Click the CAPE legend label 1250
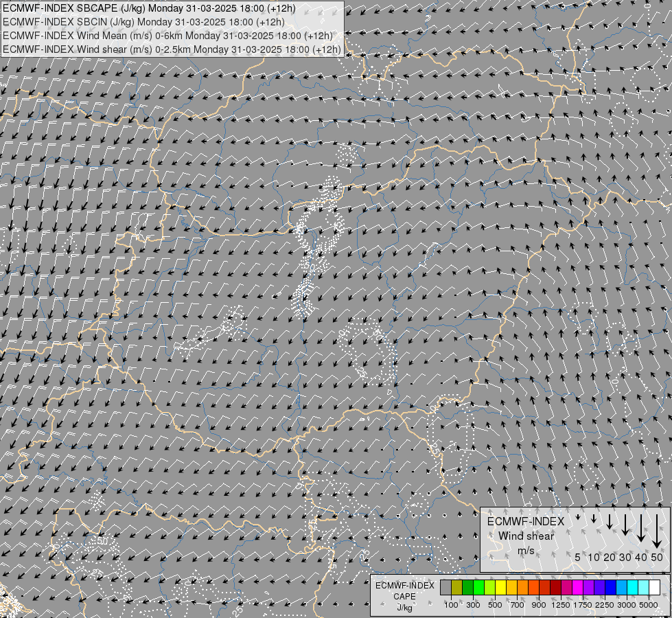The width and height of the screenshot is (672, 618). tap(561, 605)
